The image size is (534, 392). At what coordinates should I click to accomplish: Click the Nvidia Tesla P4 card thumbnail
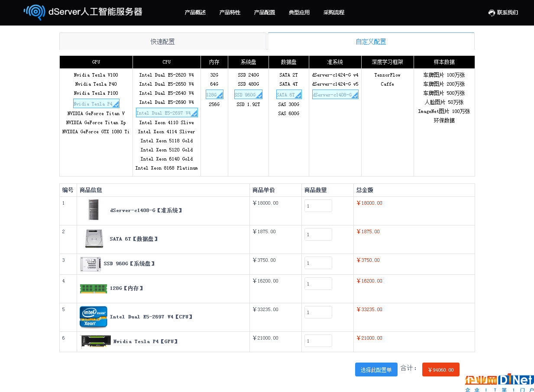pos(96,341)
